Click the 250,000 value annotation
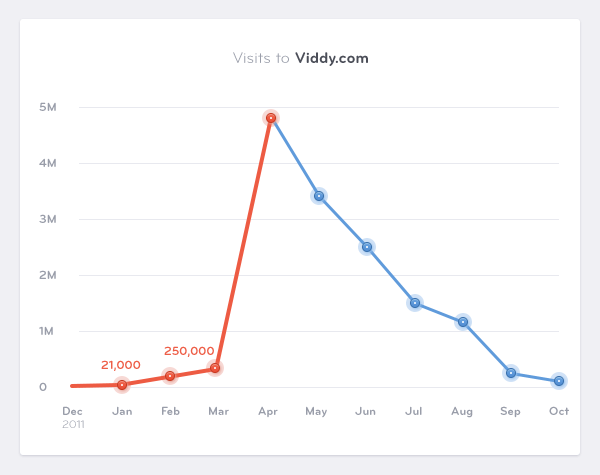The height and width of the screenshot is (475, 600). 189,351
